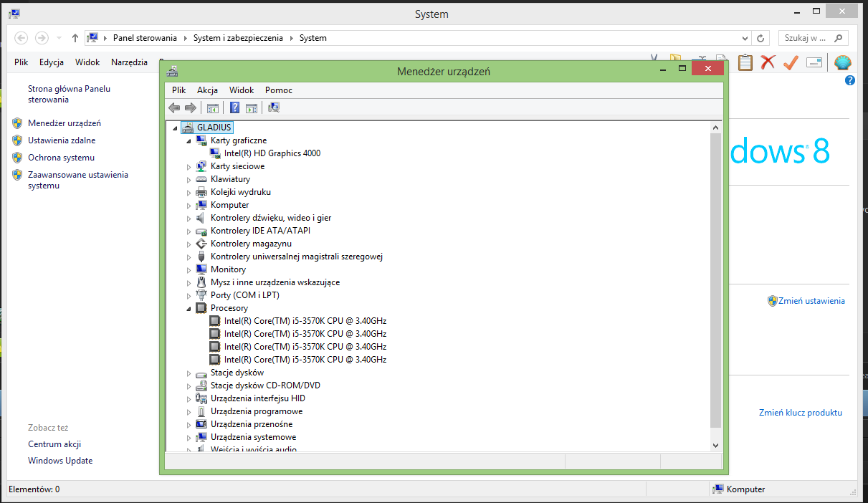Click the device tree scrollbar down arrow

click(x=715, y=445)
